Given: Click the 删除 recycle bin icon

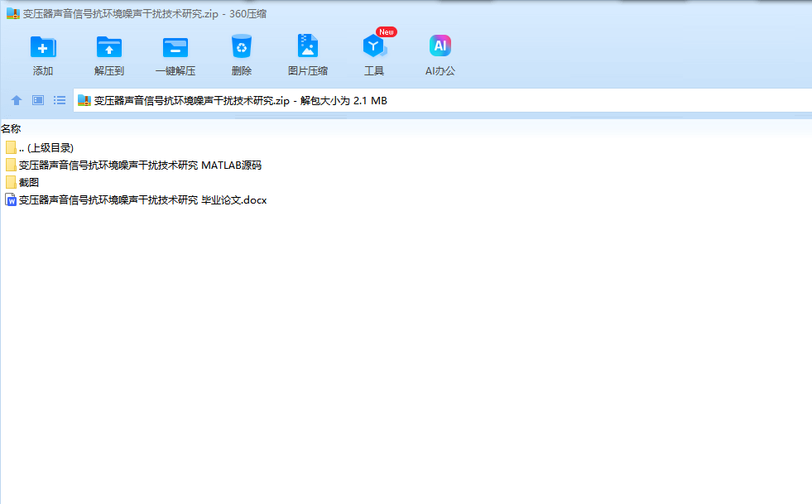Looking at the screenshot, I should 242,46.
